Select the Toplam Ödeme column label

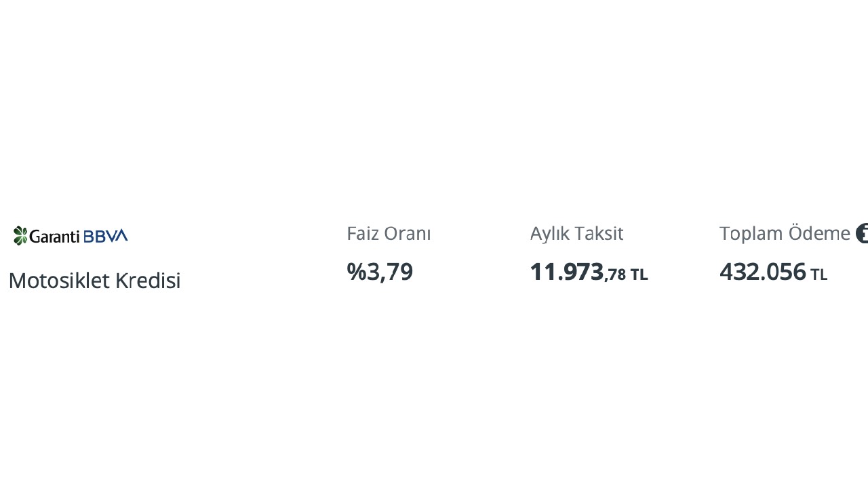pos(785,233)
